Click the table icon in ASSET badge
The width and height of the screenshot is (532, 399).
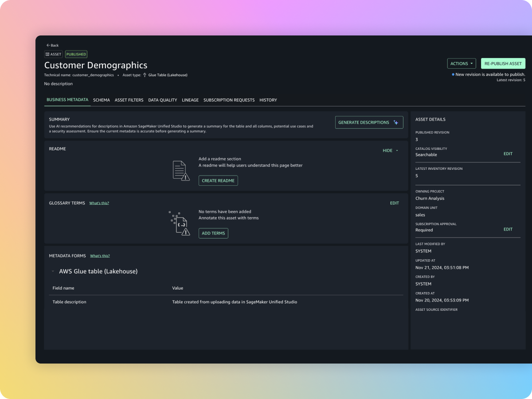(x=48, y=55)
